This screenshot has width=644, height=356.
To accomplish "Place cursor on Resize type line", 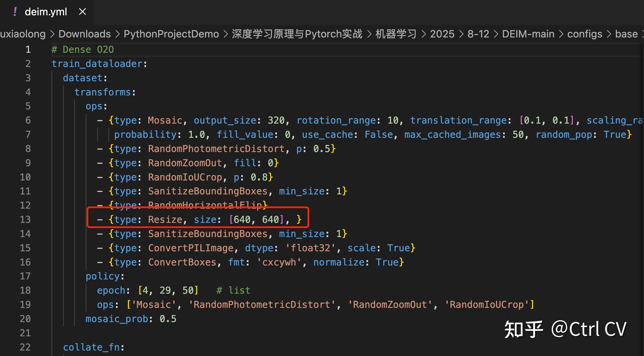I will click(165, 220).
